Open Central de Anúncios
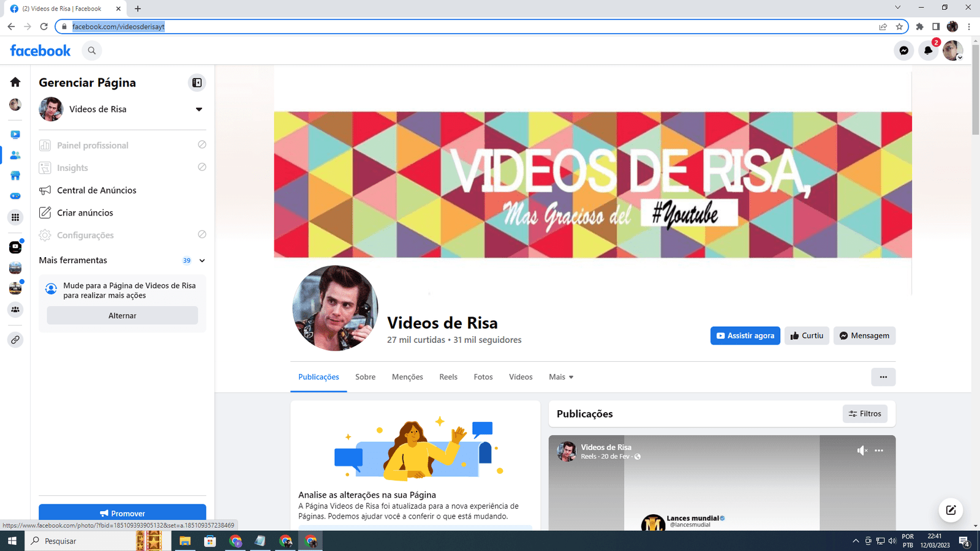980x551 pixels. point(123,190)
